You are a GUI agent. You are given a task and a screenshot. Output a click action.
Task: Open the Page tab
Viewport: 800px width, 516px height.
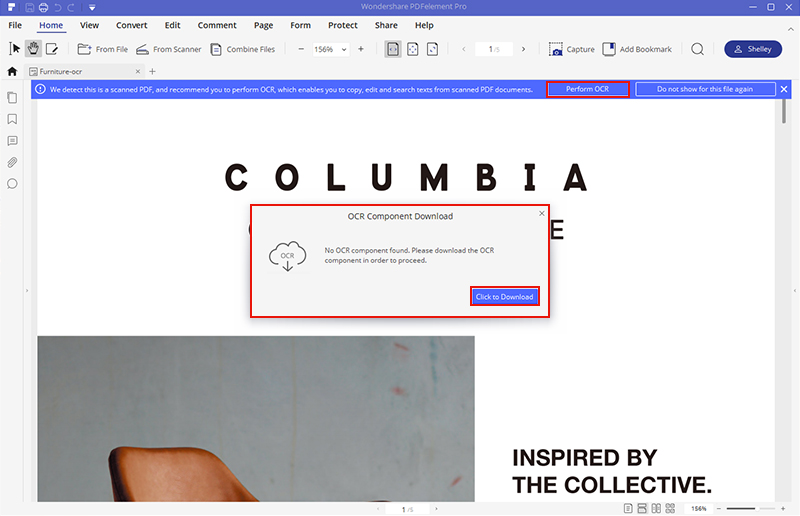coord(263,25)
